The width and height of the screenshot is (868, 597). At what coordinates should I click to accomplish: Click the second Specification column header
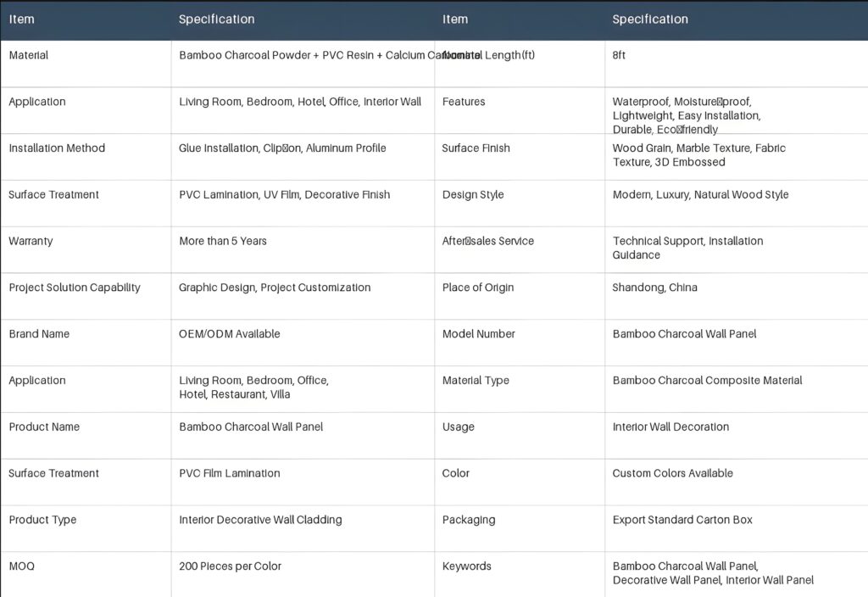(x=650, y=20)
